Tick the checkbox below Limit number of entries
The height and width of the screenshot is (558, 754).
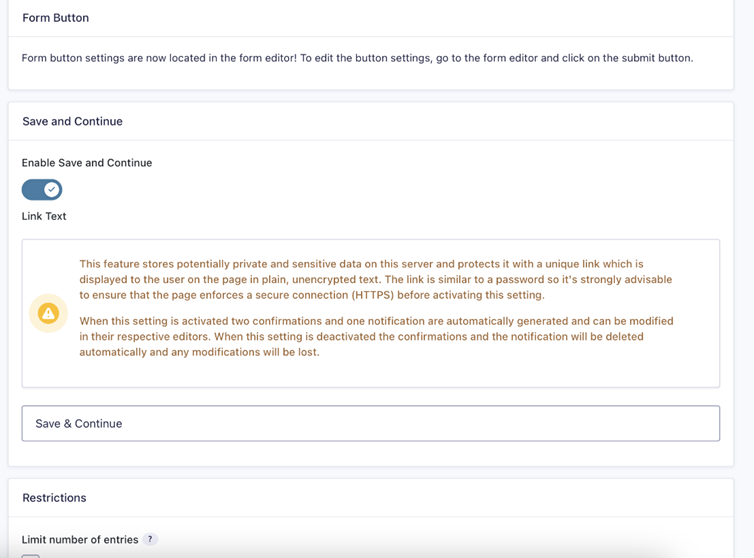click(x=31, y=556)
